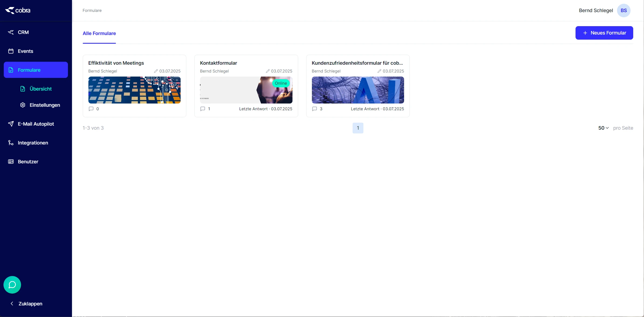
Task: Click the pencil icon on Kundenzufriedenheitsformular card
Action: tap(379, 71)
